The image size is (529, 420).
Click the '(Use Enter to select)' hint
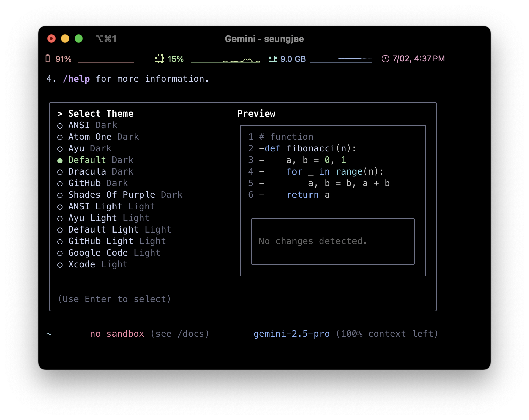pyautogui.click(x=114, y=299)
